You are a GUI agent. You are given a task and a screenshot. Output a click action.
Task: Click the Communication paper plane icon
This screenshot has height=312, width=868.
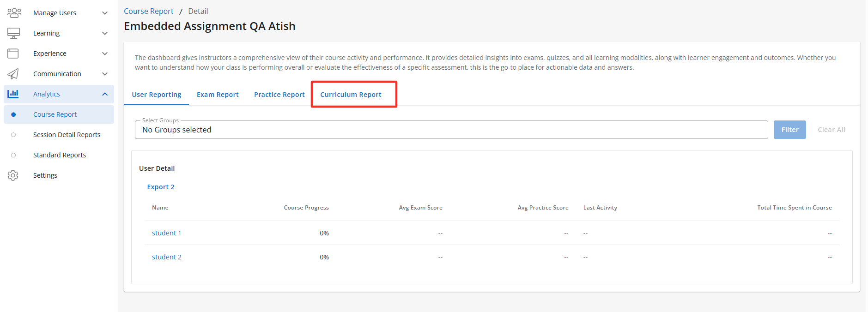[x=13, y=74]
